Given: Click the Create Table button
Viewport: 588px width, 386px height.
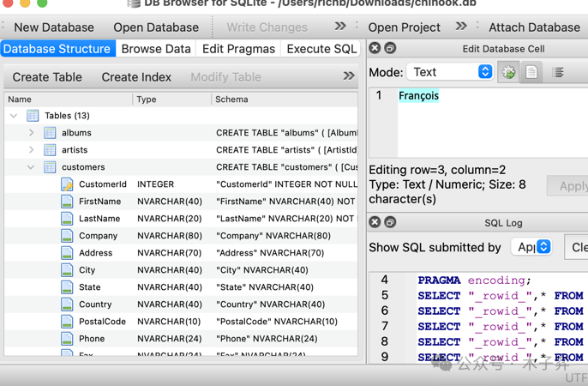Looking at the screenshot, I should (x=47, y=77).
